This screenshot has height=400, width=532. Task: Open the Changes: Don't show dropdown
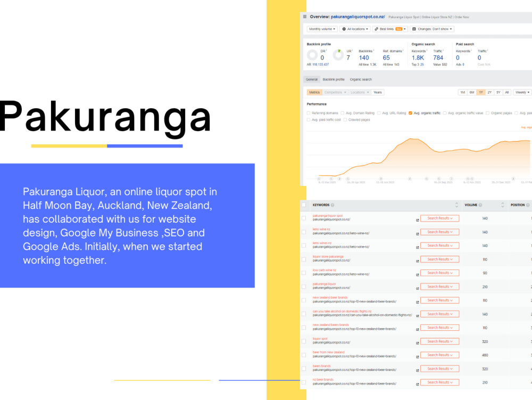click(432, 29)
